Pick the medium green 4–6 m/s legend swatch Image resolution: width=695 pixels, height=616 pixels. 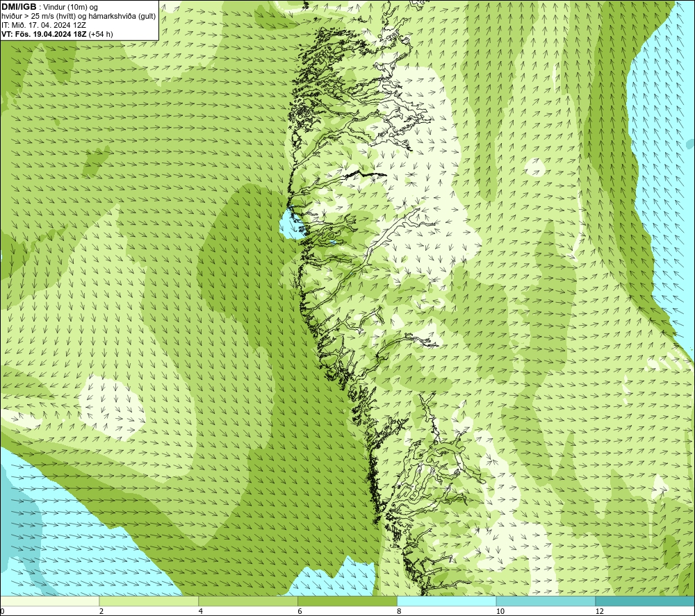248,601
